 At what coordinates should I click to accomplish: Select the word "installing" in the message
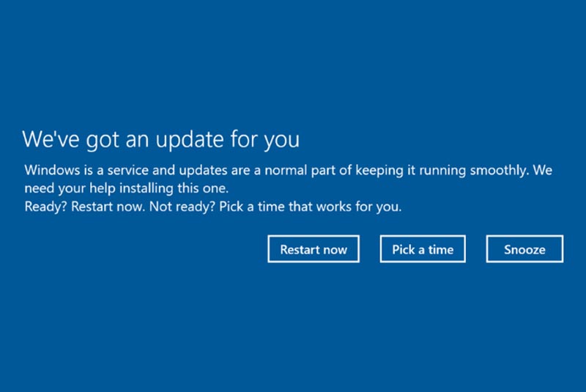[146, 188]
